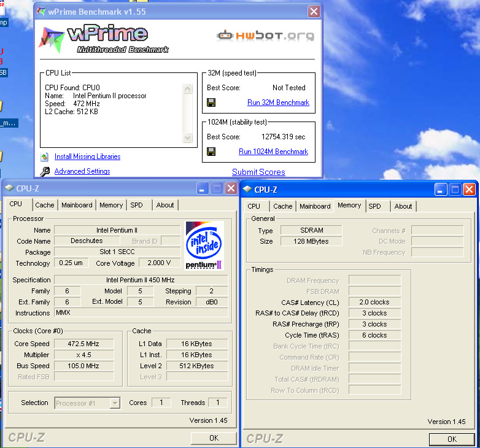Open About tab in right CPU-Z window
The image size is (480, 448).
tap(403, 206)
